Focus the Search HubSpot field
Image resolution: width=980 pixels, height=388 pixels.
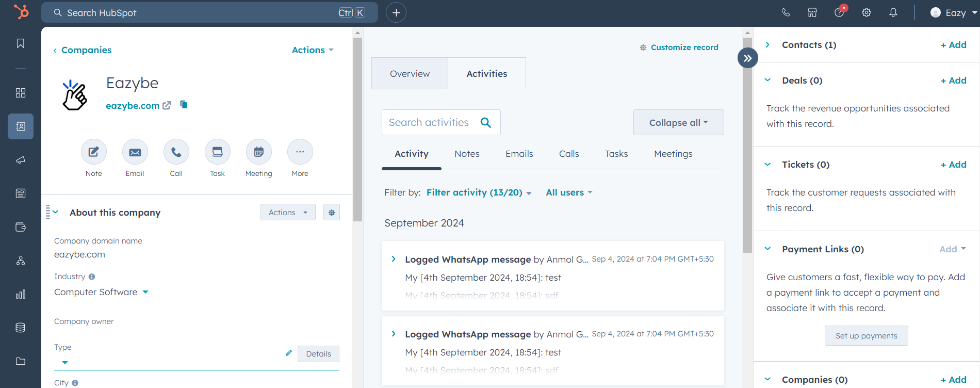pos(209,12)
